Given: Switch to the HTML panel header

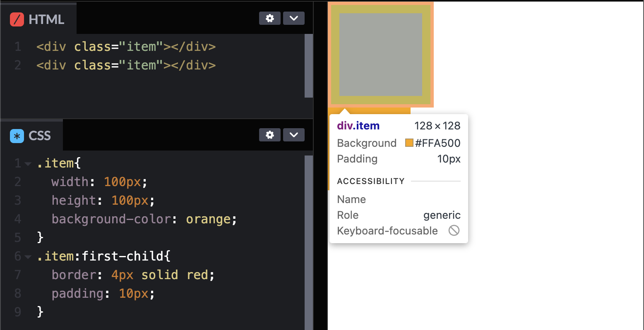Looking at the screenshot, I should [46, 19].
